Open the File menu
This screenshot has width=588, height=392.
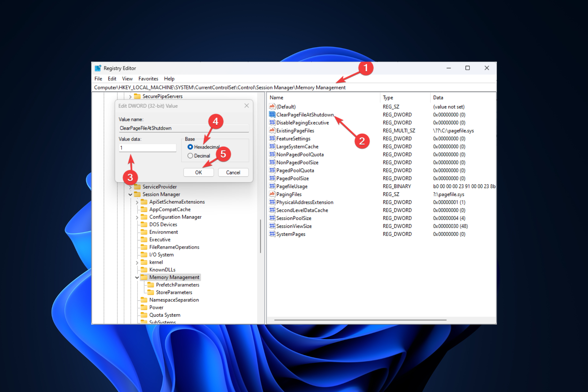[x=98, y=79]
